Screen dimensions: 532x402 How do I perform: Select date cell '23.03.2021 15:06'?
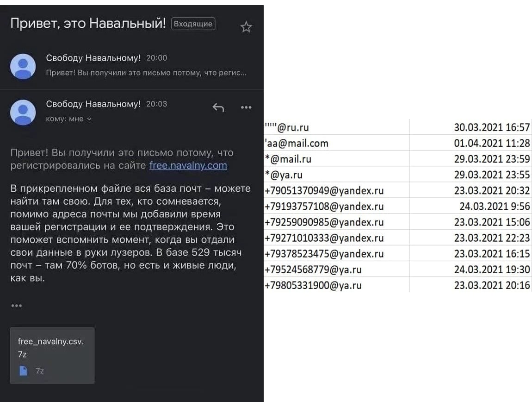470,221
